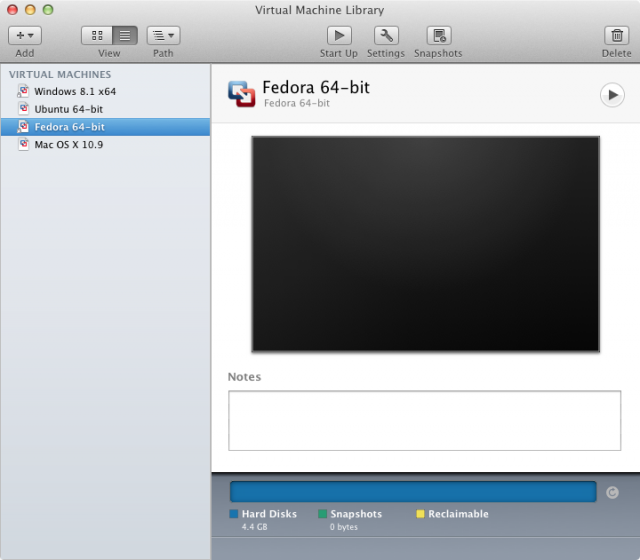Click the Windows 8.1 x64 VM icon
This screenshot has width=640, height=560.
23,91
